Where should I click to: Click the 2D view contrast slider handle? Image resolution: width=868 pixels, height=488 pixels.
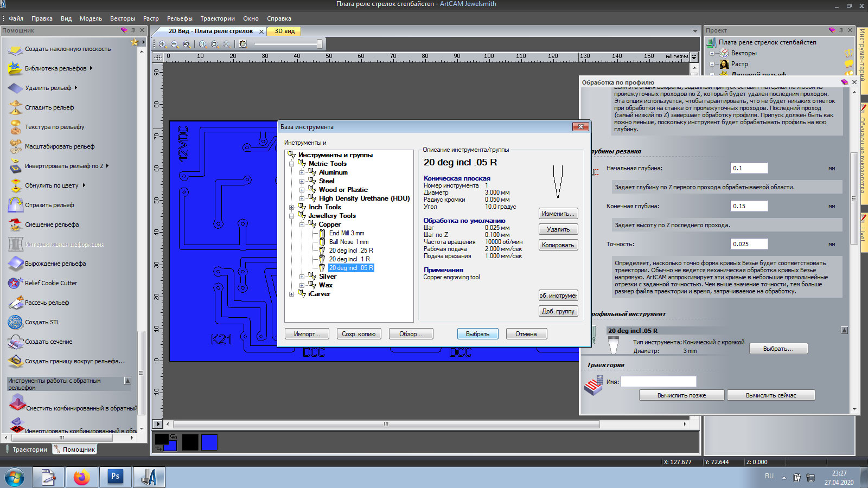tap(320, 44)
